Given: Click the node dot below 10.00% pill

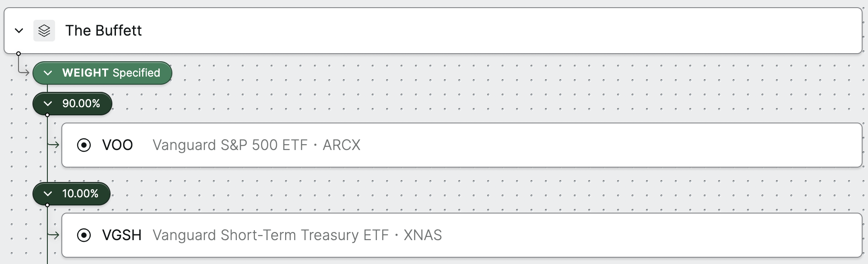Looking at the screenshot, I should (47, 205).
